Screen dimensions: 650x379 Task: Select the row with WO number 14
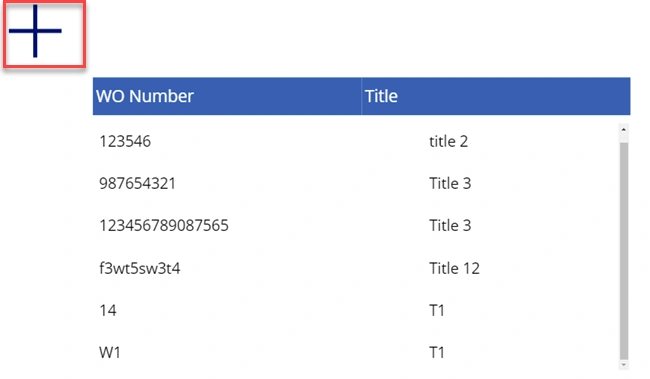tap(356, 310)
